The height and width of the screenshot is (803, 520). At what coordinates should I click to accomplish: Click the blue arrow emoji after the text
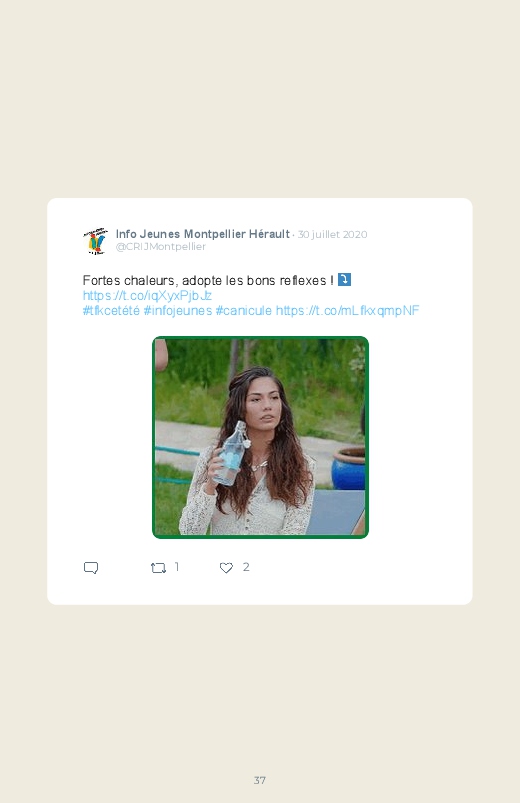coord(344,280)
